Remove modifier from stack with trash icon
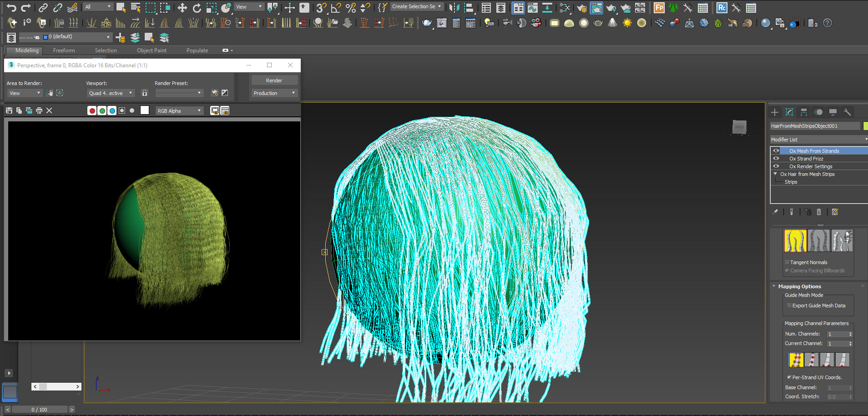This screenshot has width=868, height=416. click(819, 212)
